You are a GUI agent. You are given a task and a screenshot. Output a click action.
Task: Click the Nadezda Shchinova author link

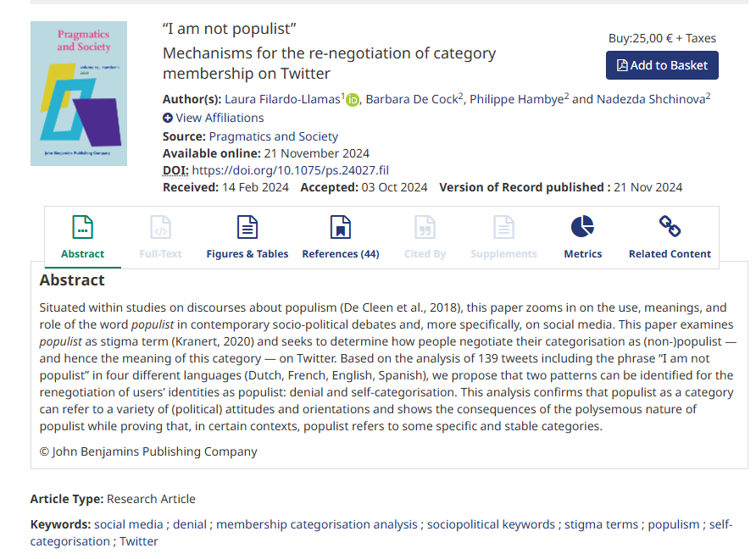(x=651, y=99)
